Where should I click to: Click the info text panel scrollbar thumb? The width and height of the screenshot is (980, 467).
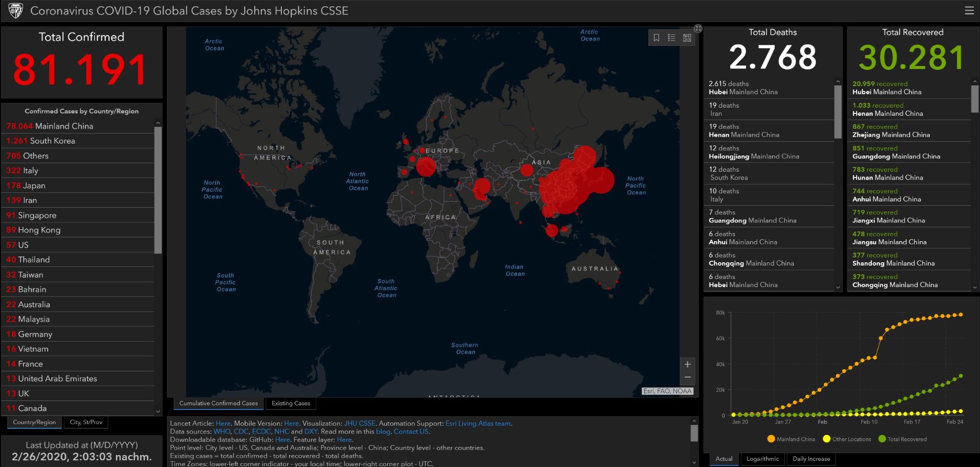[x=694, y=434]
